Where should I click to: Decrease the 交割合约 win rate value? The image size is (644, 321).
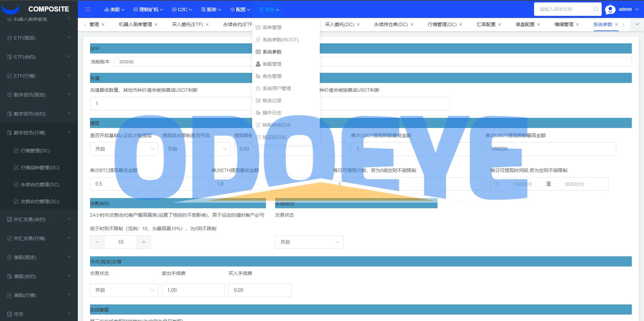click(x=97, y=242)
